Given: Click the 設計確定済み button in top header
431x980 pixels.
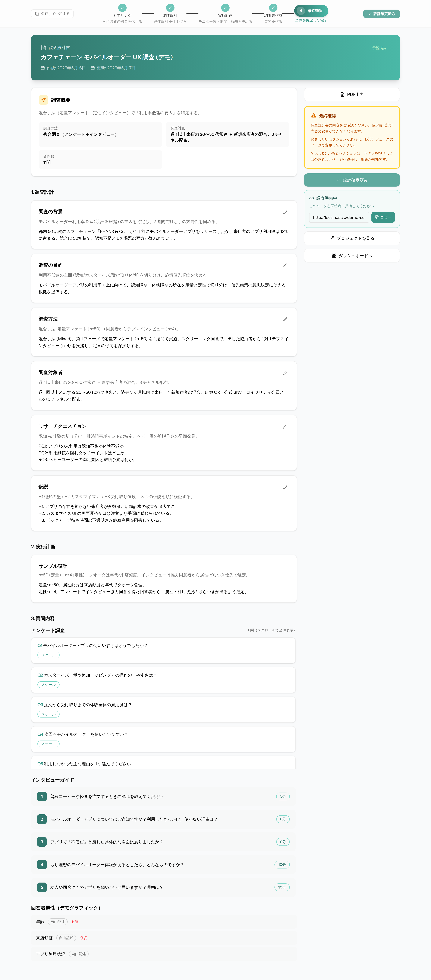Looking at the screenshot, I should point(381,14).
